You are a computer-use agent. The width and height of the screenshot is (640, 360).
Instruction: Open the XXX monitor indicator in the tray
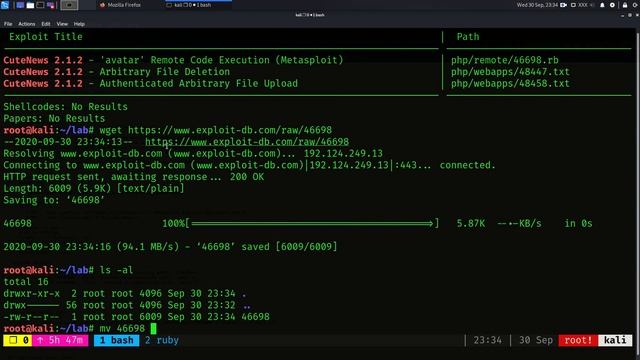[580, 5]
